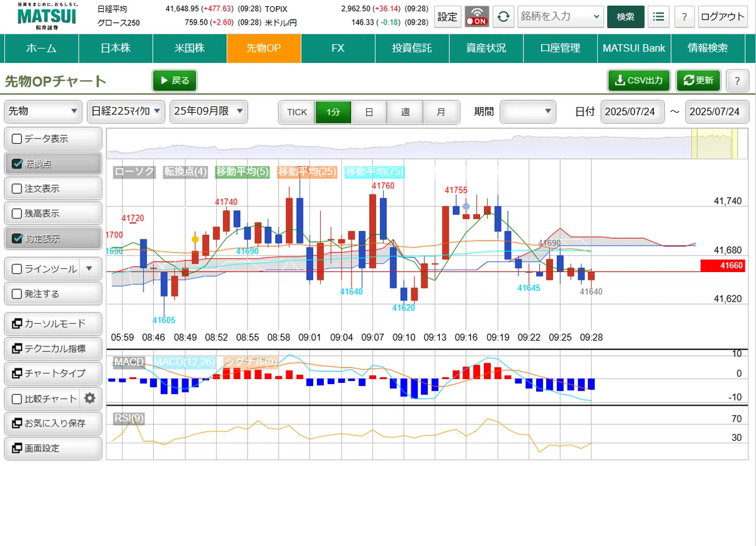Open the list menu icon in header
The height and width of the screenshot is (546, 756).
pyautogui.click(x=658, y=17)
